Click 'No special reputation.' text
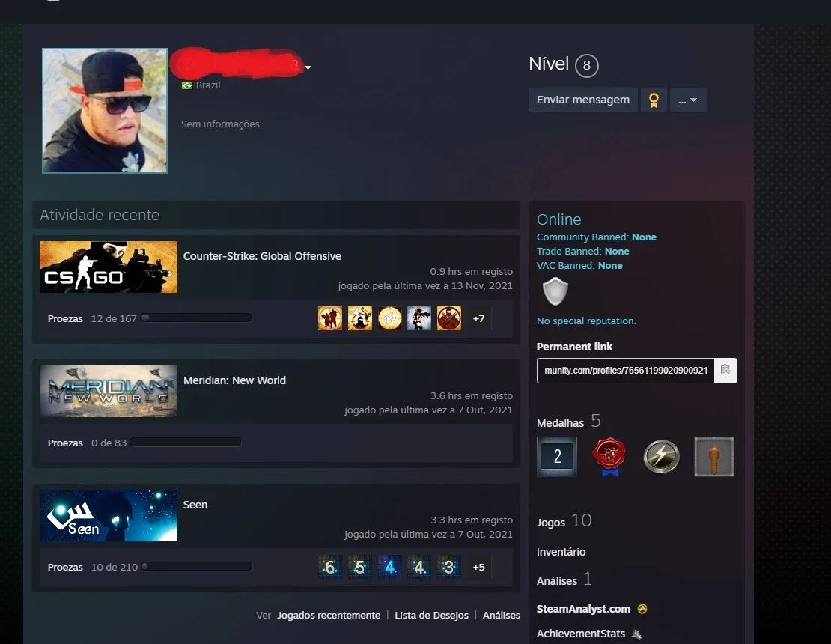The width and height of the screenshot is (831, 644). point(586,321)
